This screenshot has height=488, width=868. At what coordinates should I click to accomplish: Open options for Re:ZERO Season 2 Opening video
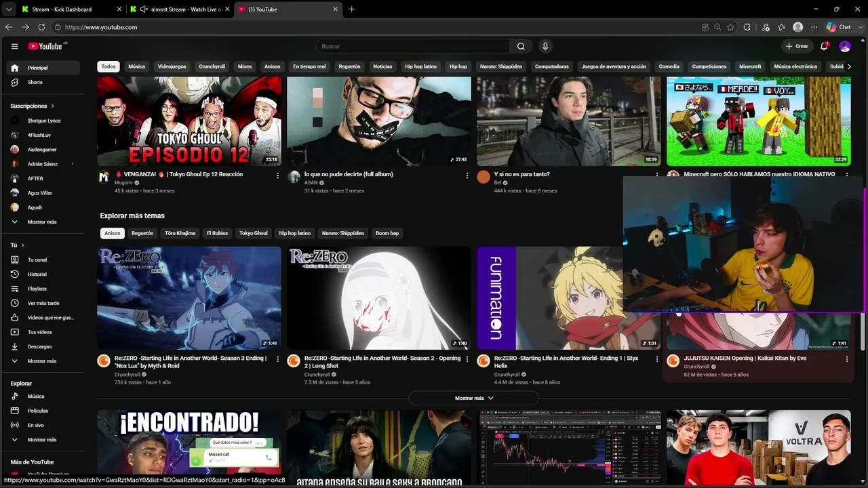point(467,359)
